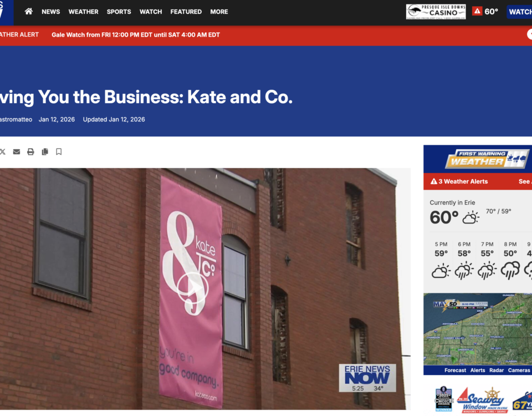Click the red alert triangle beside 60°
Screen dimensions: 532x416
coord(477,12)
